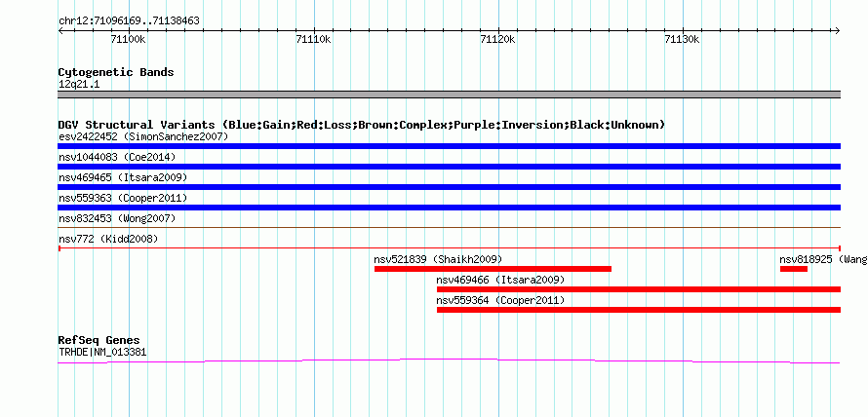Click the nsv832453 (Wong2007) brown line

(449, 227)
